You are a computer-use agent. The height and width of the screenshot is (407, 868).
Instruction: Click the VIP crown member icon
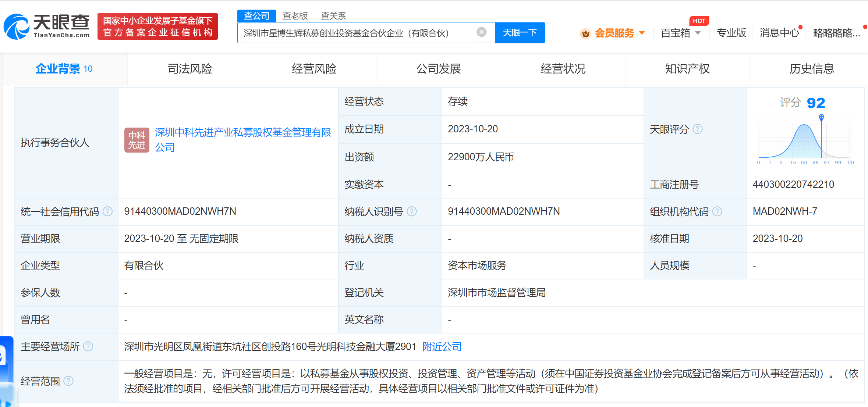click(x=585, y=33)
